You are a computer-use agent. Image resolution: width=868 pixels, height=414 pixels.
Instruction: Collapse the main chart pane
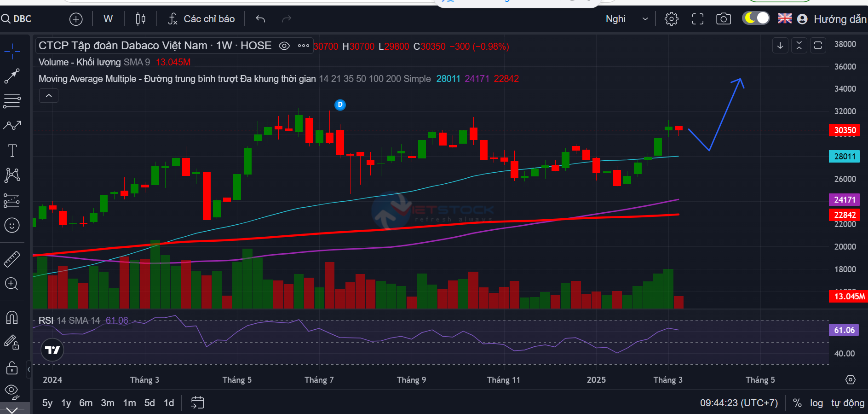pos(799,46)
